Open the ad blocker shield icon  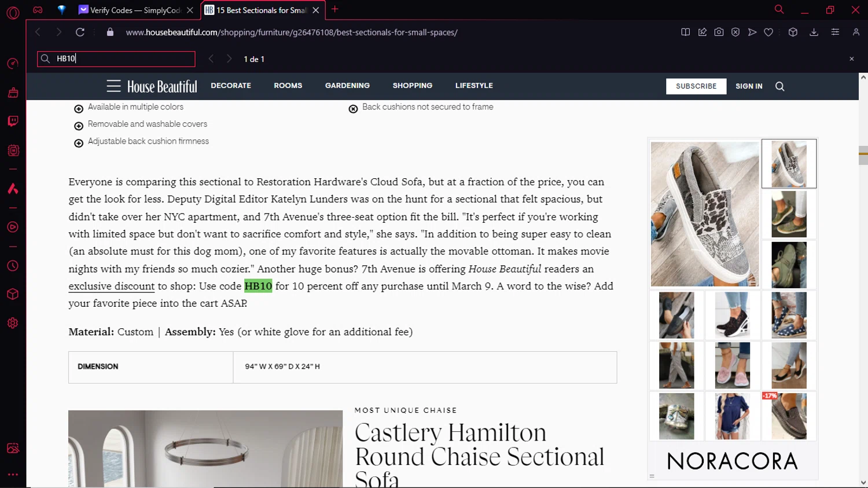pos(735,32)
